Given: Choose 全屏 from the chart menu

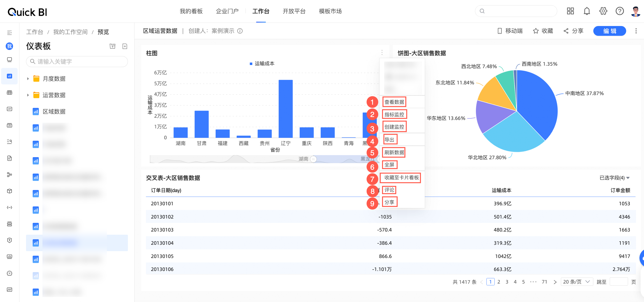Looking at the screenshot, I should point(389,165).
